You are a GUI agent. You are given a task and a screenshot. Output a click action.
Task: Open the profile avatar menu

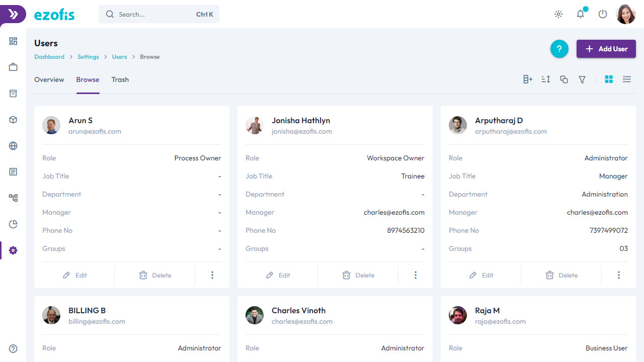pos(626,14)
